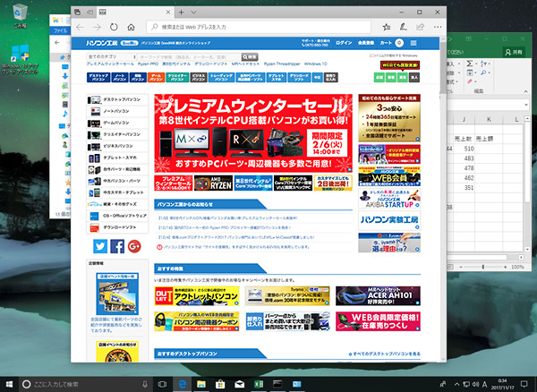
Task: Focus the Edge address bar
Action: (259, 27)
